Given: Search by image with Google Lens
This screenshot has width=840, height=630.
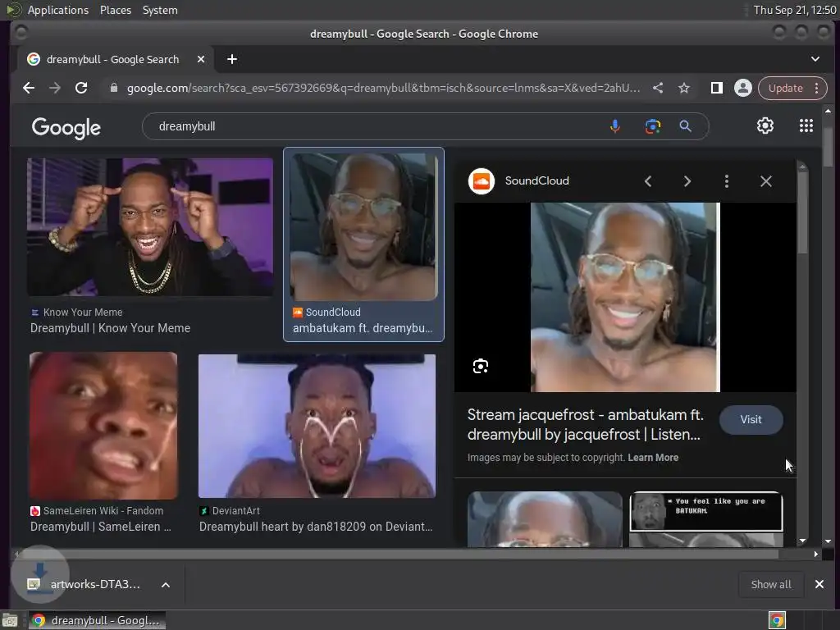Looking at the screenshot, I should coord(652,126).
